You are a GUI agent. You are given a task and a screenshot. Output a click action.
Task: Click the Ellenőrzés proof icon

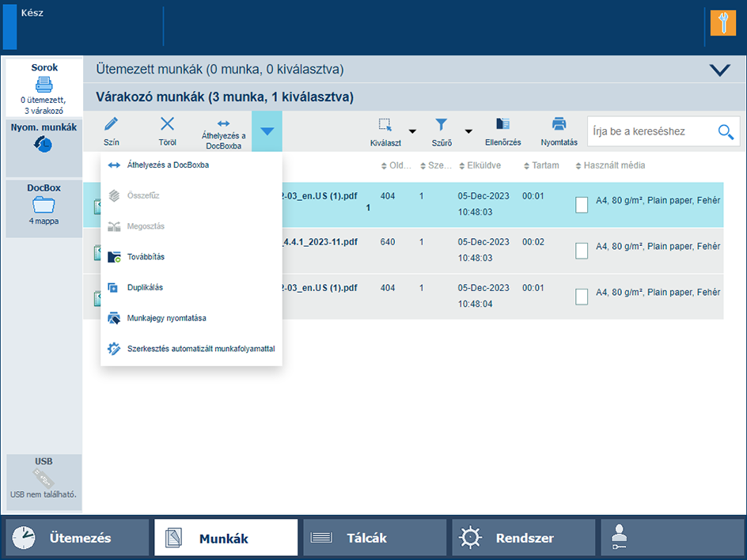coord(502,124)
